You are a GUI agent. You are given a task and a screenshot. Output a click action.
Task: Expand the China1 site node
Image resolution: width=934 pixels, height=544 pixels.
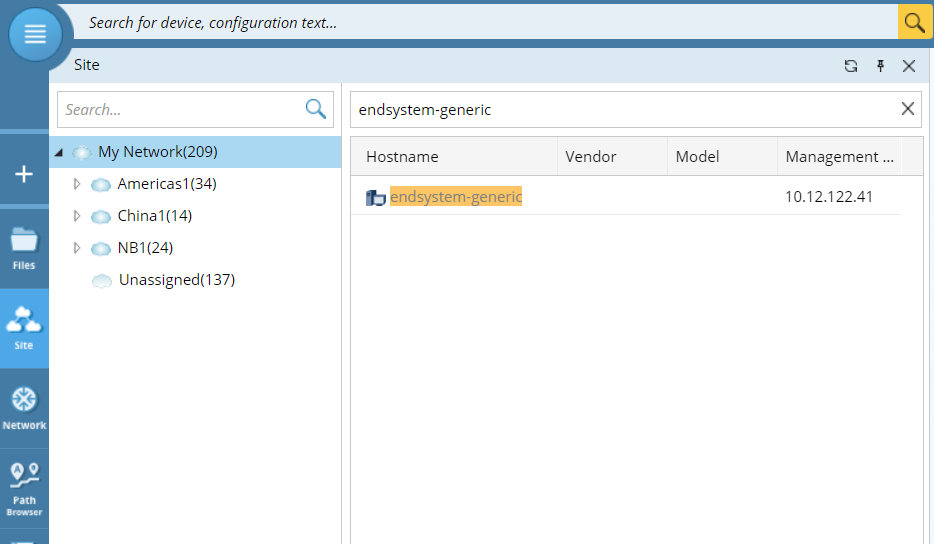[77, 217]
